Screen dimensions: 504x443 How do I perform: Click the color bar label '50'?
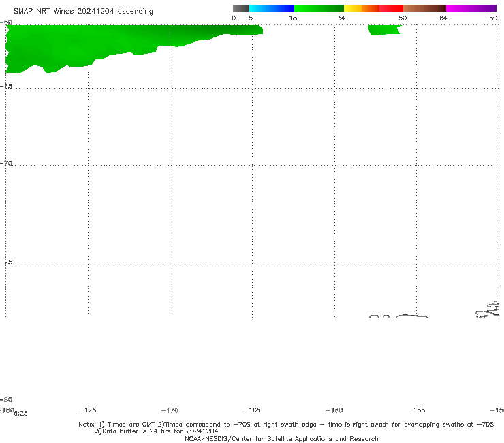point(403,18)
